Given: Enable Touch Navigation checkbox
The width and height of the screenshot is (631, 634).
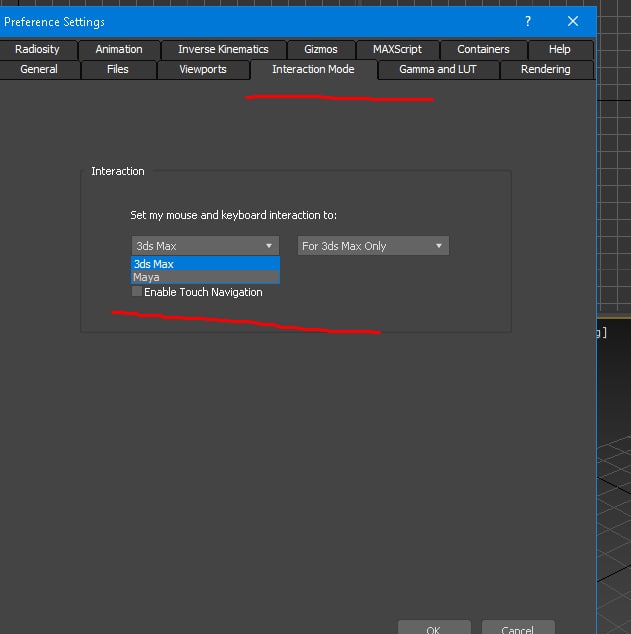Looking at the screenshot, I should 137,292.
